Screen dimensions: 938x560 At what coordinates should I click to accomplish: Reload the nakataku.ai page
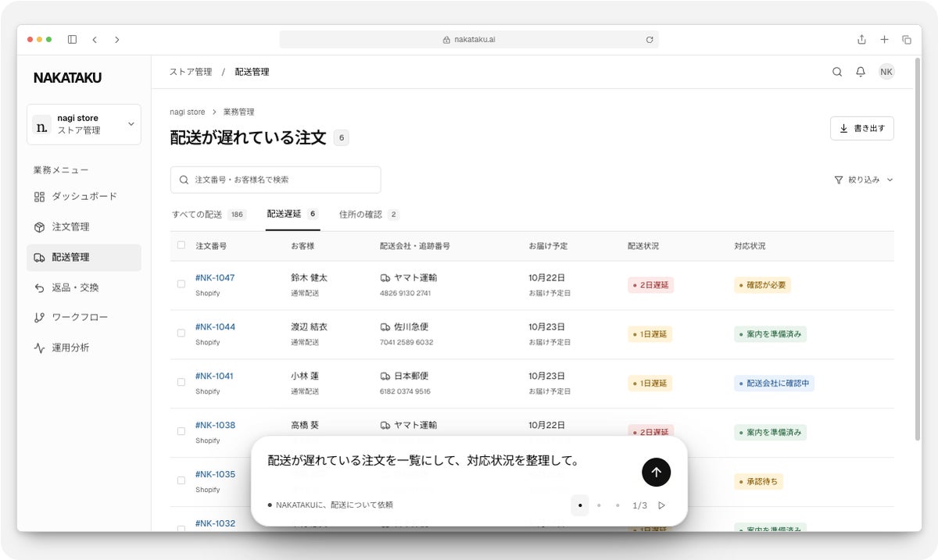[x=650, y=40]
